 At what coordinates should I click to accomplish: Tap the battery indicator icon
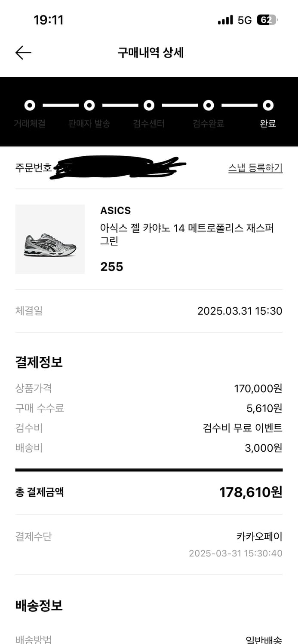(267, 20)
